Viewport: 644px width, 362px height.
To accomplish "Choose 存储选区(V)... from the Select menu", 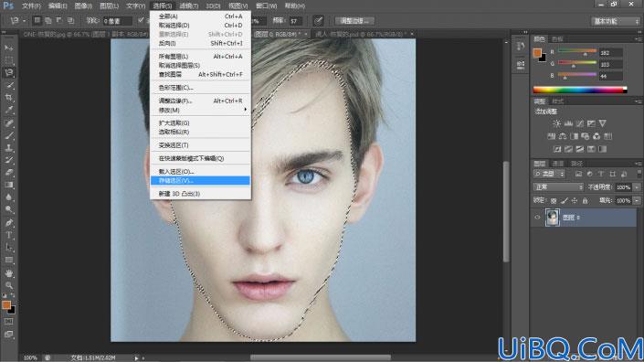I will [x=200, y=180].
